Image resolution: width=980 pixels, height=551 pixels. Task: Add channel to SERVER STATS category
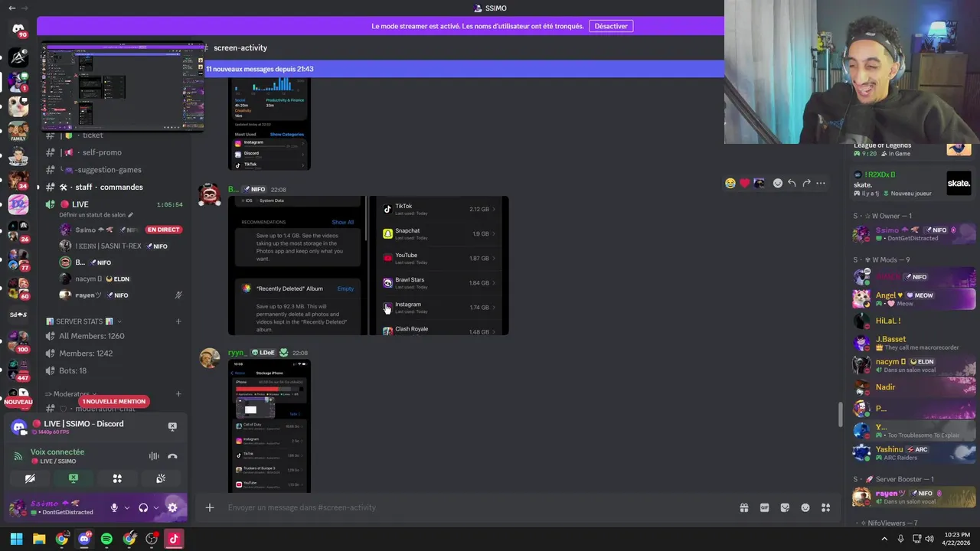[x=178, y=321]
